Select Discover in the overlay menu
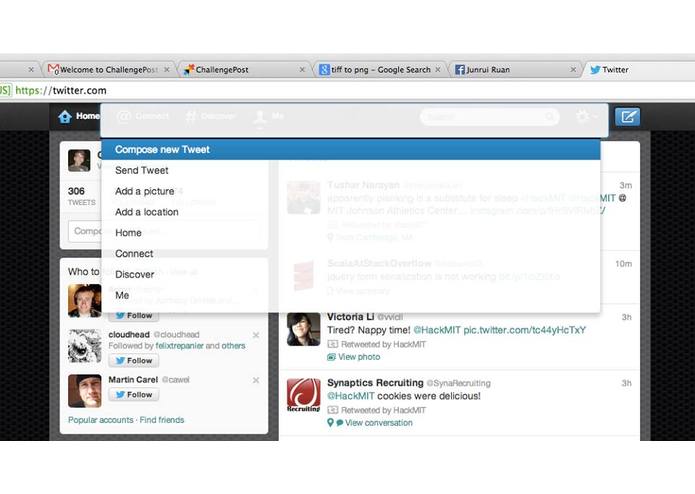Viewport: 695px width, 494px height. click(x=351, y=274)
